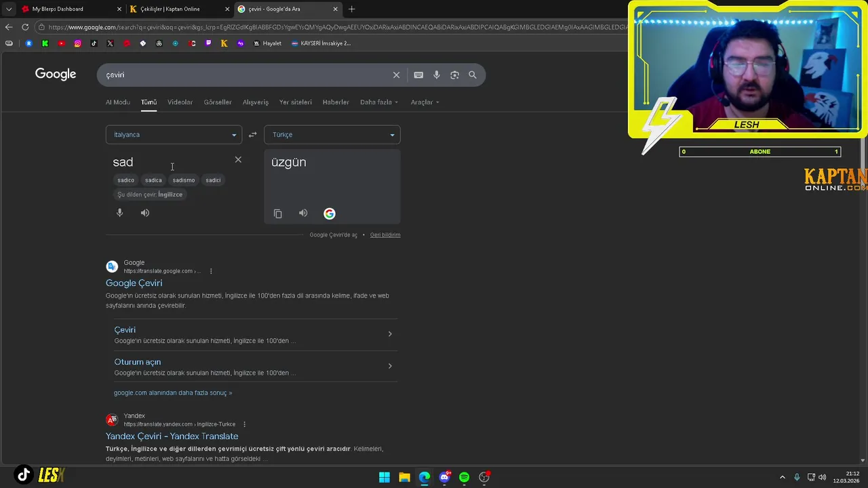Expand 'Araçlar' search tools
This screenshot has width=868, height=488.
click(x=425, y=102)
